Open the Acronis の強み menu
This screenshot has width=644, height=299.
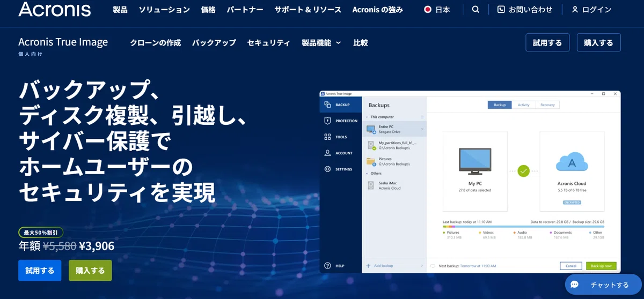(x=377, y=10)
